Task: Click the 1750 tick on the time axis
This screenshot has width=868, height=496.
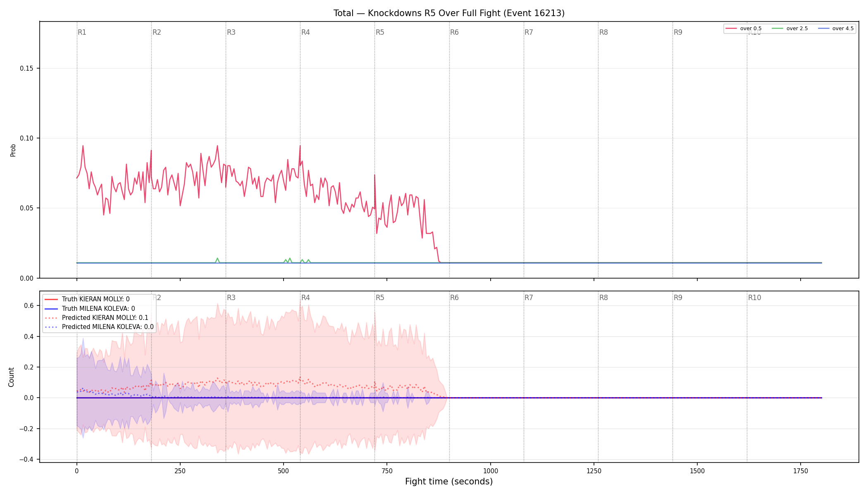Action: coord(801,471)
